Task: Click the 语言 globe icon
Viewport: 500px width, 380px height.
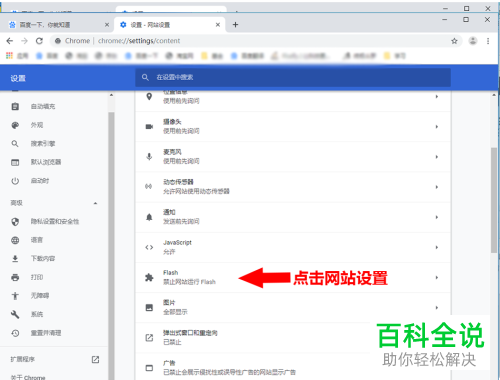Action: (15, 240)
